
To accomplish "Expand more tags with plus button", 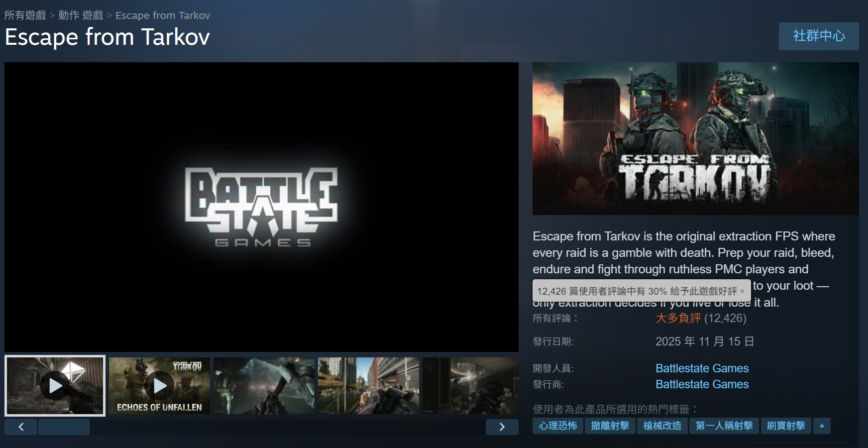I will pos(822,426).
